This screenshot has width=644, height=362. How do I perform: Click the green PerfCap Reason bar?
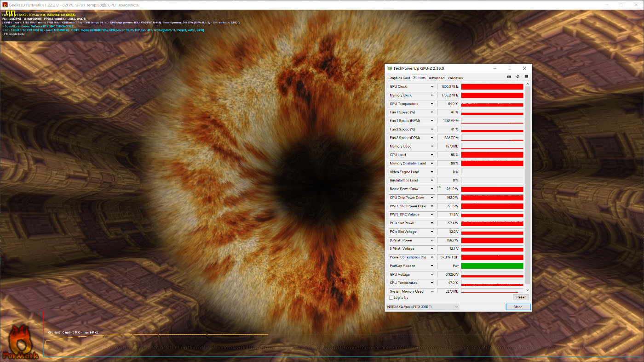pyautogui.click(x=492, y=266)
